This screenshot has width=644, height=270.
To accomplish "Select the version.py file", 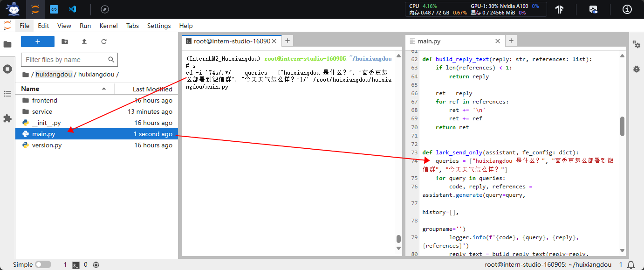I will (97, 145).
